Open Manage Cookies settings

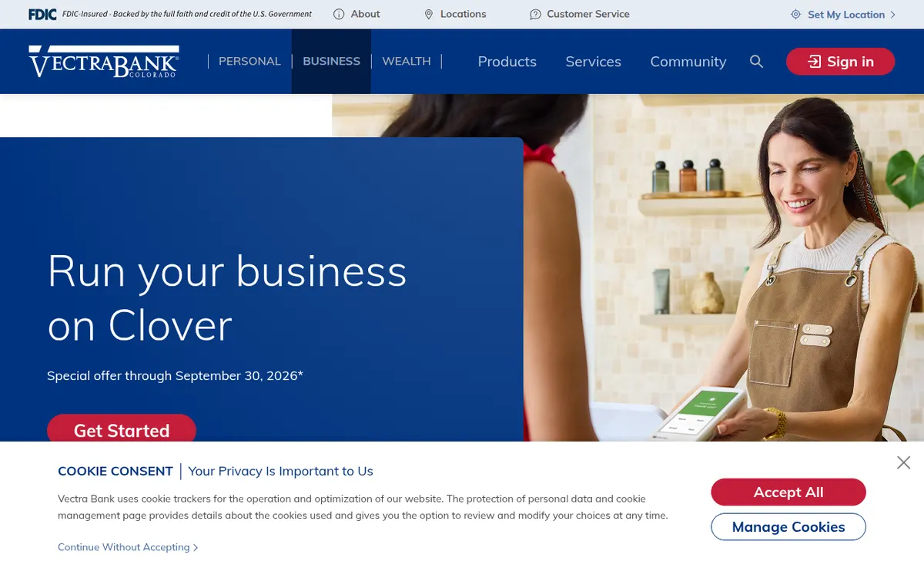[x=788, y=527]
